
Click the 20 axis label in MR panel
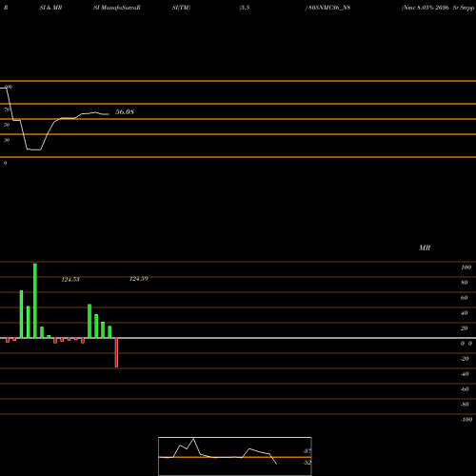click(465, 328)
